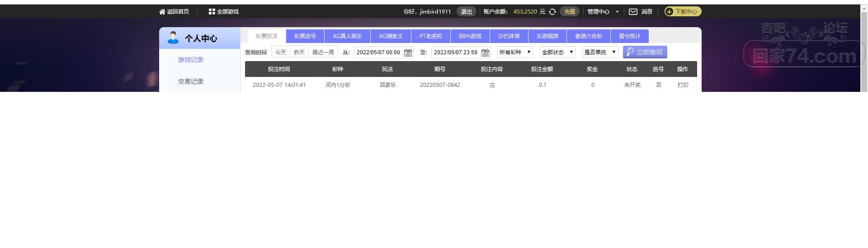Open the 盈亏统计 tab
The width and height of the screenshot is (868, 248).
pyautogui.click(x=630, y=36)
